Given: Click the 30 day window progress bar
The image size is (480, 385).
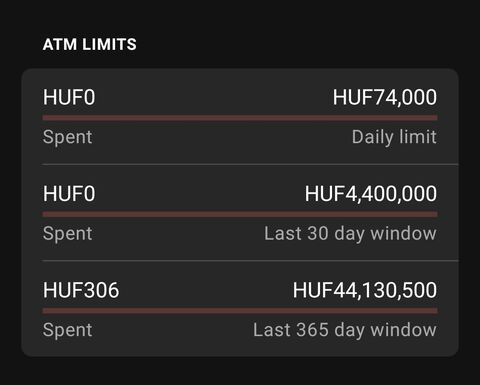Looking at the screenshot, I should click(240, 214).
